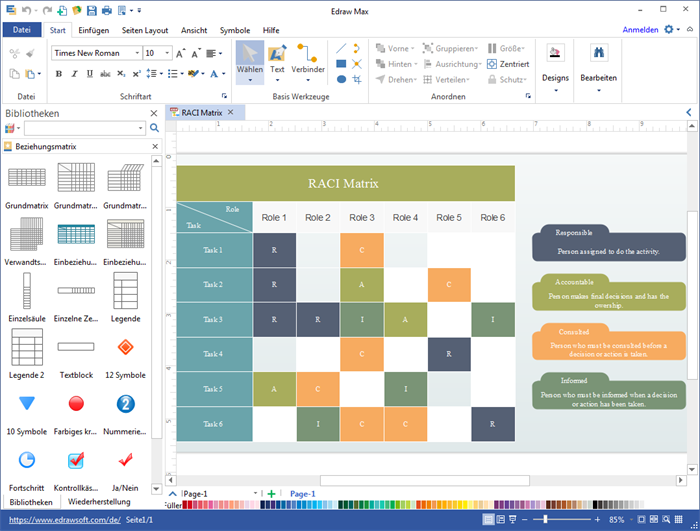The image size is (700, 531).
Task: Click the save disk icon
Action: click(92, 10)
